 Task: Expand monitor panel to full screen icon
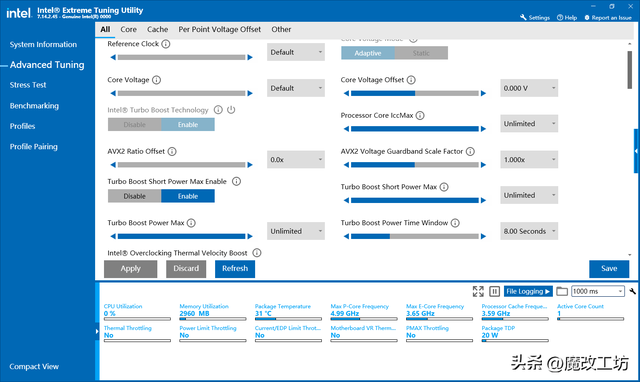point(478,291)
